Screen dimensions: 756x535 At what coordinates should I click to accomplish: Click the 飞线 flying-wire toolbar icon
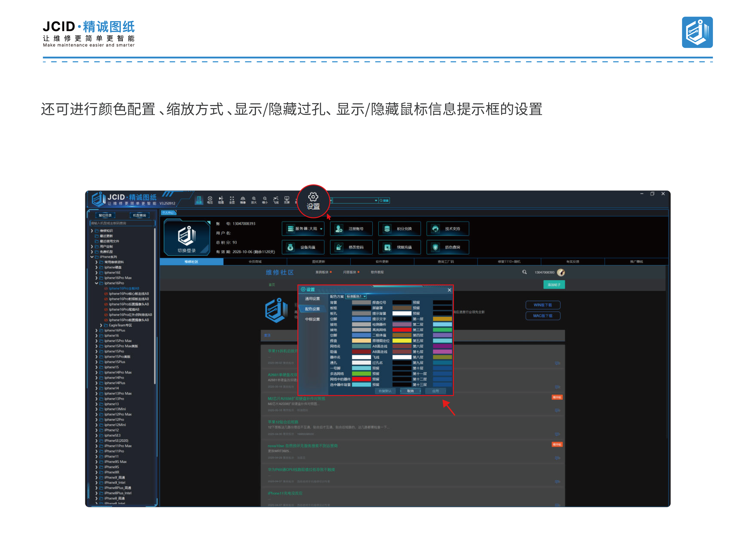(276, 200)
